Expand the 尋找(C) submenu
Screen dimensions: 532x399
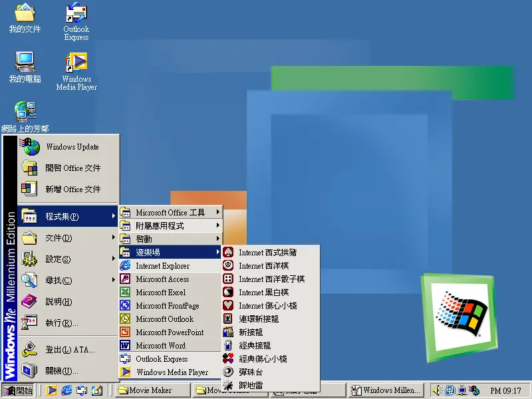coord(68,280)
